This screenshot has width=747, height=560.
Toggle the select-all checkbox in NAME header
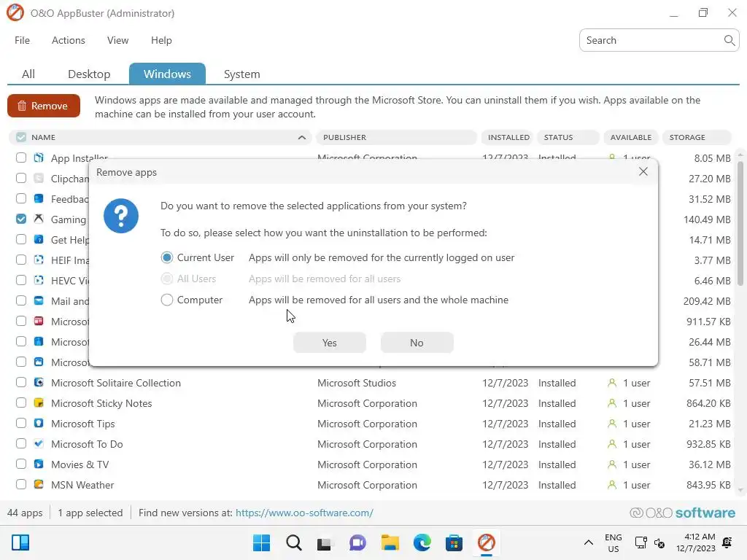click(x=21, y=137)
